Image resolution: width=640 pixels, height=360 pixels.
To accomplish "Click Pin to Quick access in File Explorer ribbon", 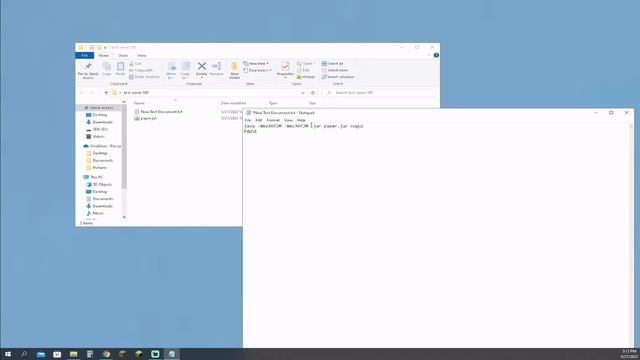I will tap(88, 71).
